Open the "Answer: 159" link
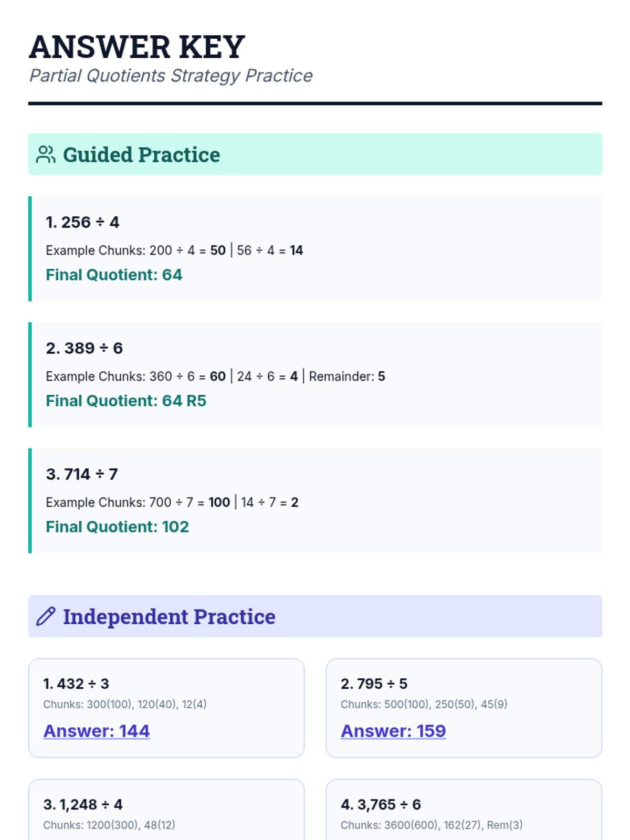Screen dimensions: 630x840 coord(393,731)
